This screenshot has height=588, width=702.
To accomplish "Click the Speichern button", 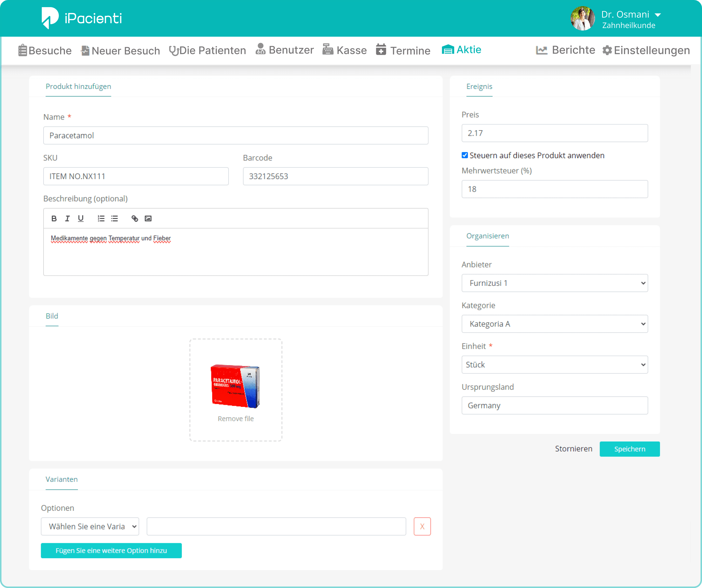I will [629, 449].
